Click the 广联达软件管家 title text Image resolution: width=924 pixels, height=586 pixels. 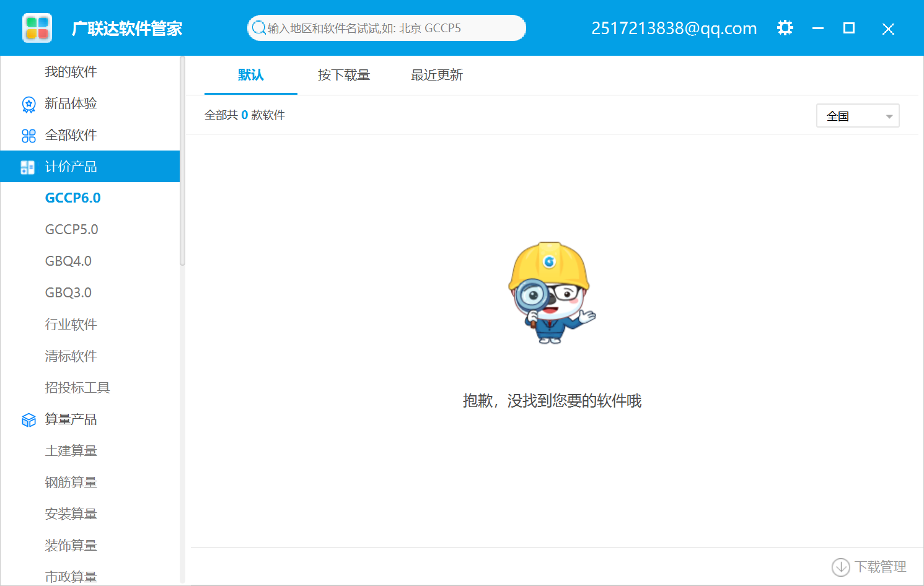(x=127, y=28)
